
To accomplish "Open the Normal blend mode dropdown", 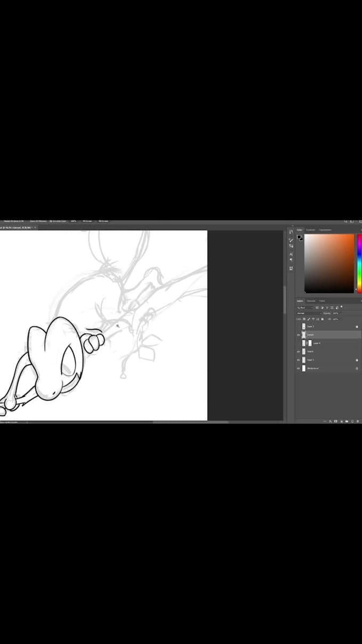I will (x=309, y=313).
